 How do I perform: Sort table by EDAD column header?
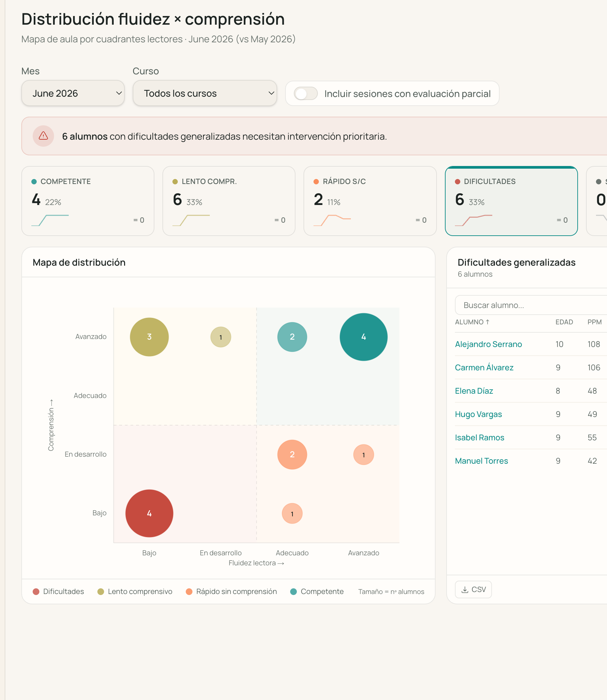point(564,322)
